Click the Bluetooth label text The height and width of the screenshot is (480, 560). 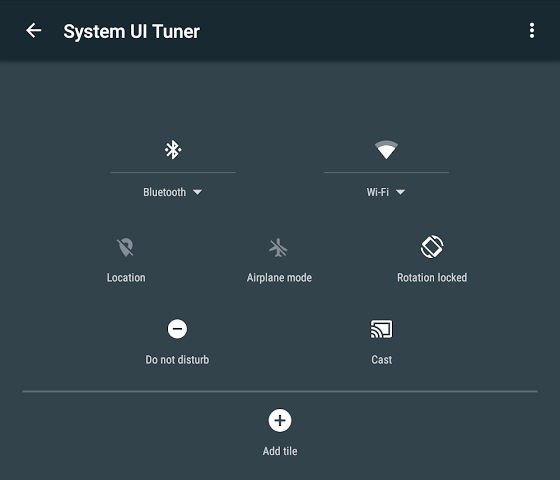[165, 192]
